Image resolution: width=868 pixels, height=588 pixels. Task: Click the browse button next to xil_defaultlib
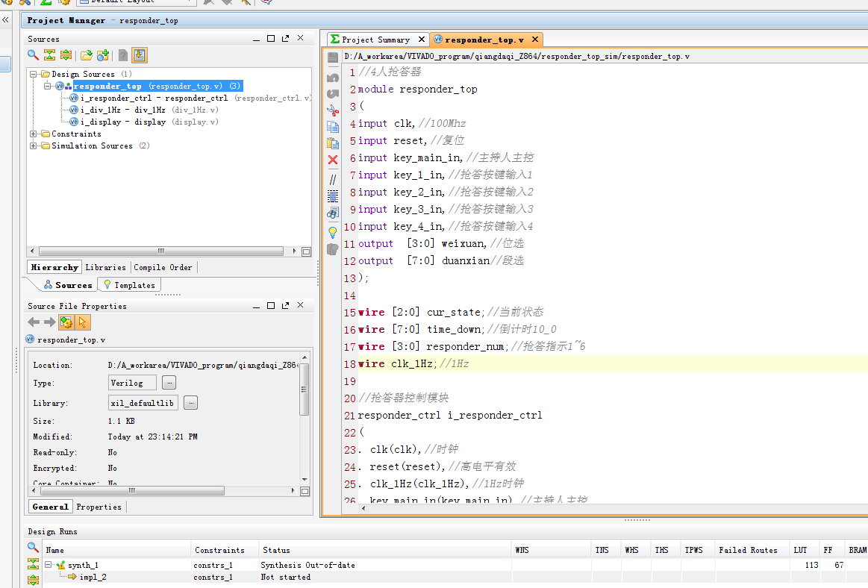click(x=190, y=403)
